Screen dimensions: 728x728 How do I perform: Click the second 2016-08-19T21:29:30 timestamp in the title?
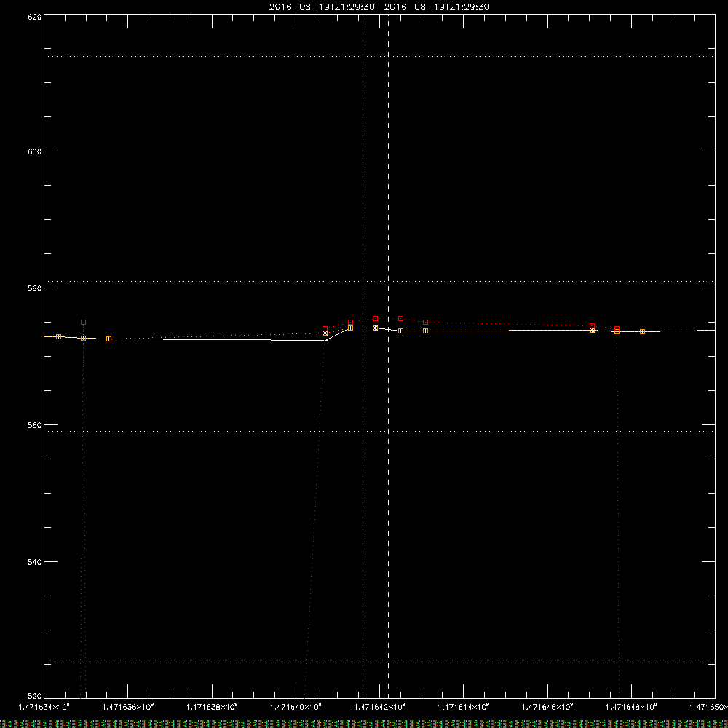pos(437,7)
